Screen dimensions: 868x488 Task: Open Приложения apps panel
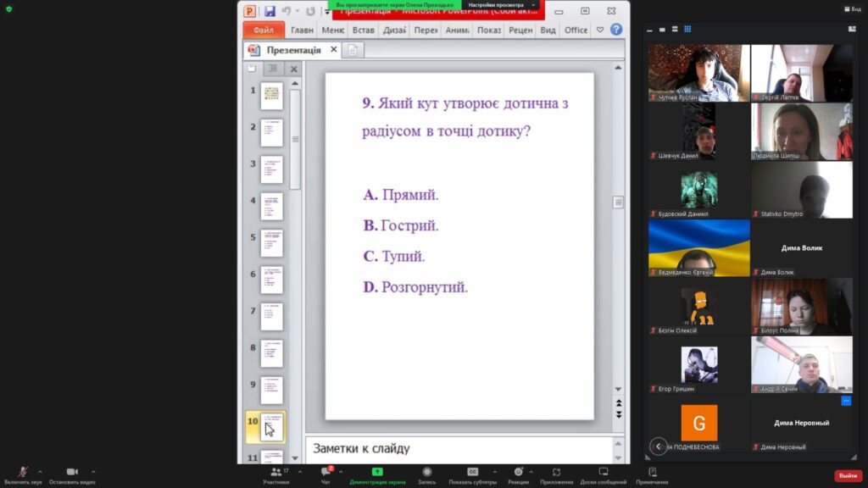tap(556, 474)
